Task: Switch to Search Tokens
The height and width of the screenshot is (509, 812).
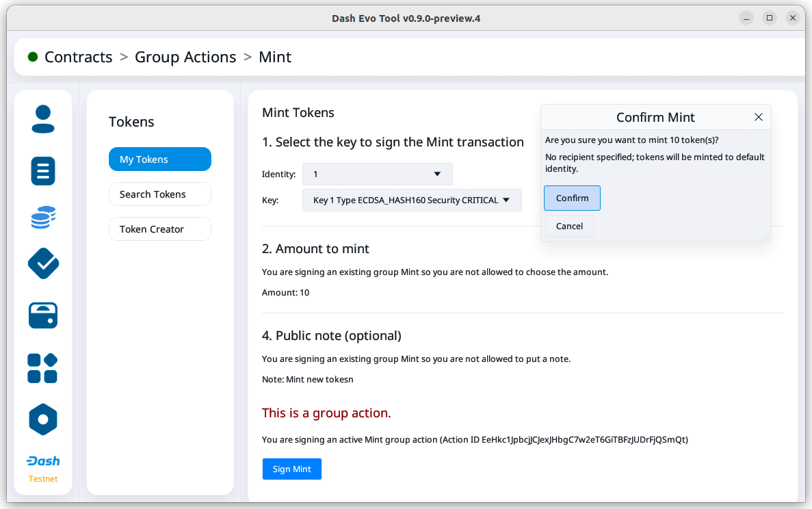Action: 159,194
